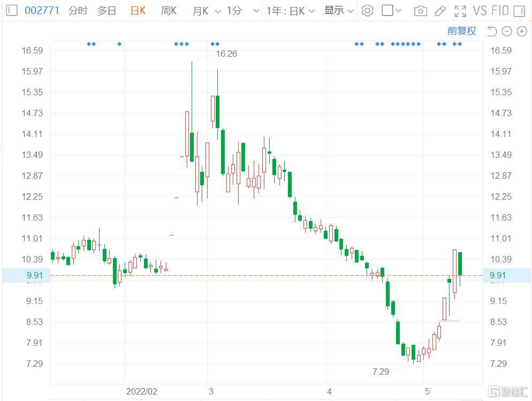
Task: Select the 周K weekly tab
Action: [x=169, y=11]
